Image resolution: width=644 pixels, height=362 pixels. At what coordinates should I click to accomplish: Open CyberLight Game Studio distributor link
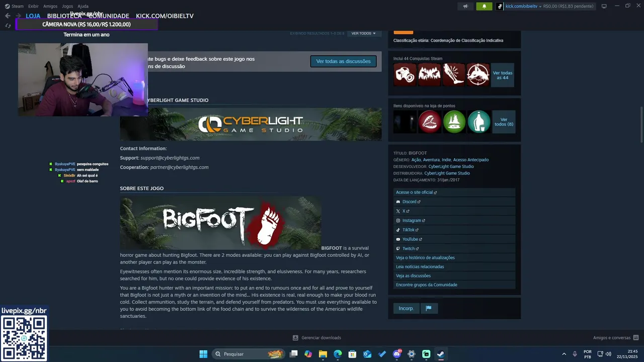(x=447, y=173)
